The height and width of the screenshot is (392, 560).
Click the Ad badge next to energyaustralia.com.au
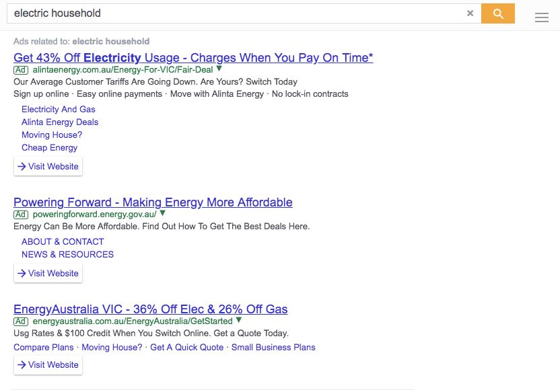(x=21, y=321)
